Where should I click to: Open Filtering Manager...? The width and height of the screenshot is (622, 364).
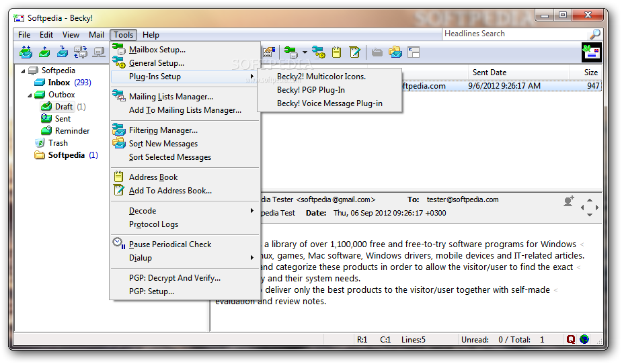pyautogui.click(x=185, y=130)
